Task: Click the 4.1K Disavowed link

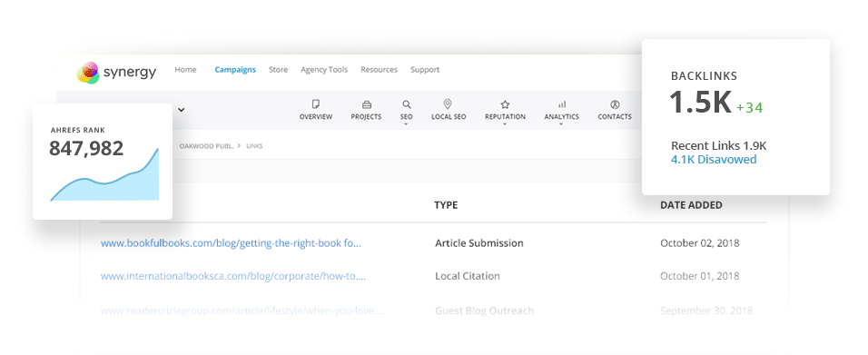Action: point(714,160)
